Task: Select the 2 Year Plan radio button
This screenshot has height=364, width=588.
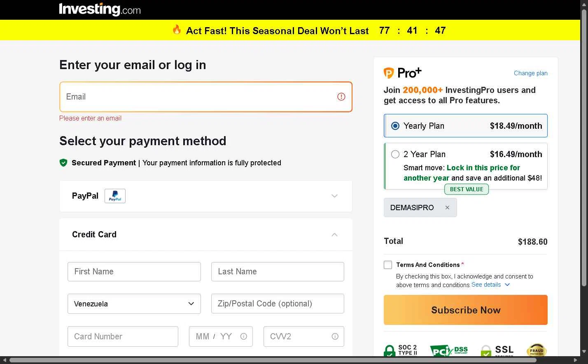Action: tap(395, 154)
